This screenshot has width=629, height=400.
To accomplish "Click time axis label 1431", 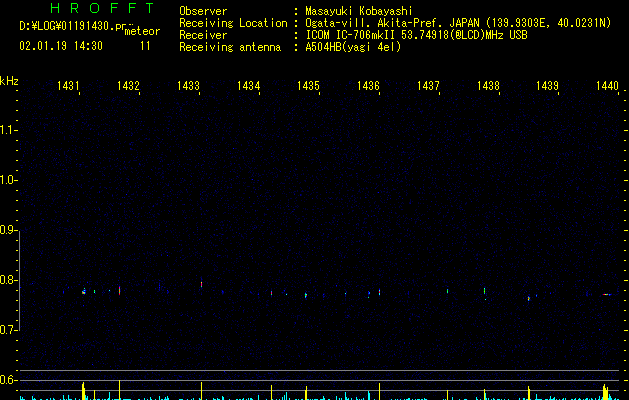I will [68, 85].
